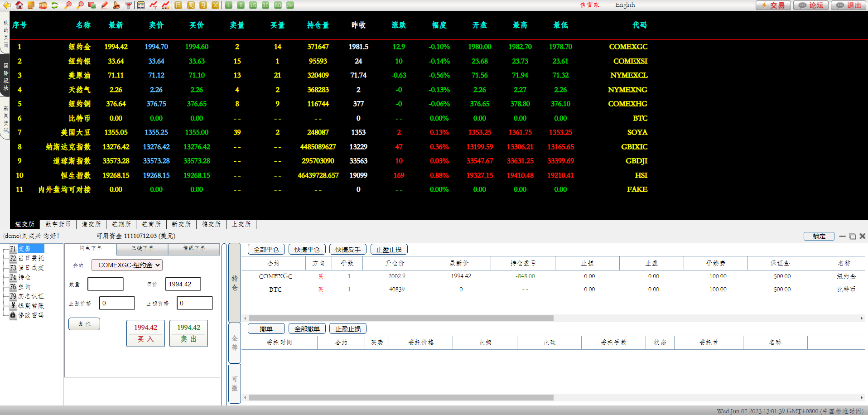The width and height of the screenshot is (868, 415).
Task: Click the green refresh arrows icon
Action: click(x=55, y=5)
